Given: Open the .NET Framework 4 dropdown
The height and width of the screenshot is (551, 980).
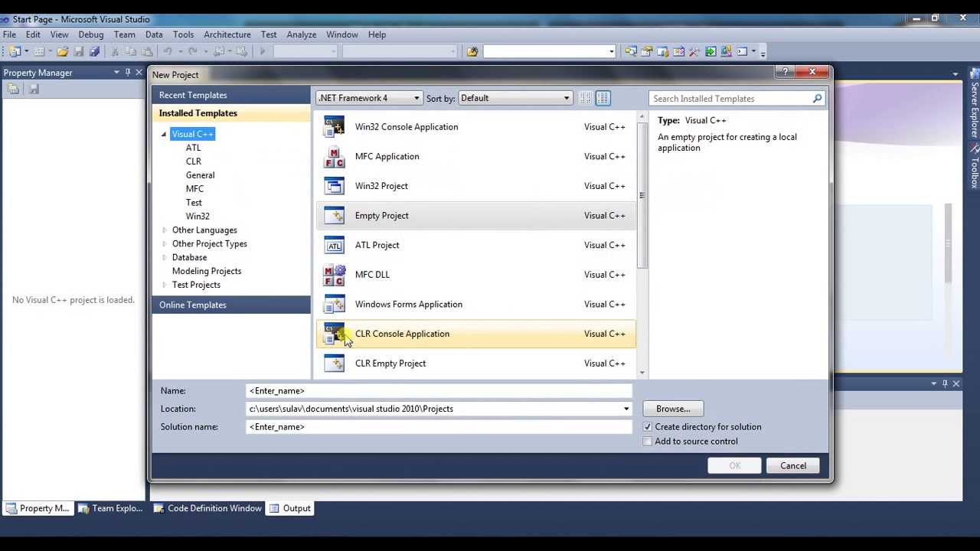Looking at the screenshot, I should click(369, 98).
